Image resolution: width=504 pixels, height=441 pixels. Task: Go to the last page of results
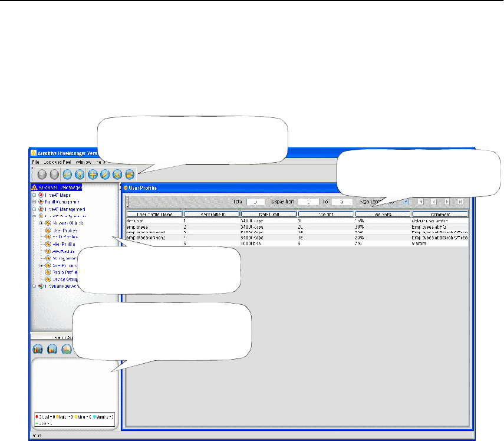(x=460, y=202)
